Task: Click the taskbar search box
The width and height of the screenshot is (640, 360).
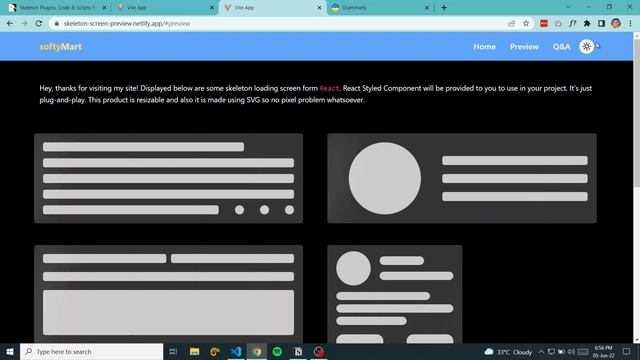Action: pyautogui.click(x=91, y=351)
